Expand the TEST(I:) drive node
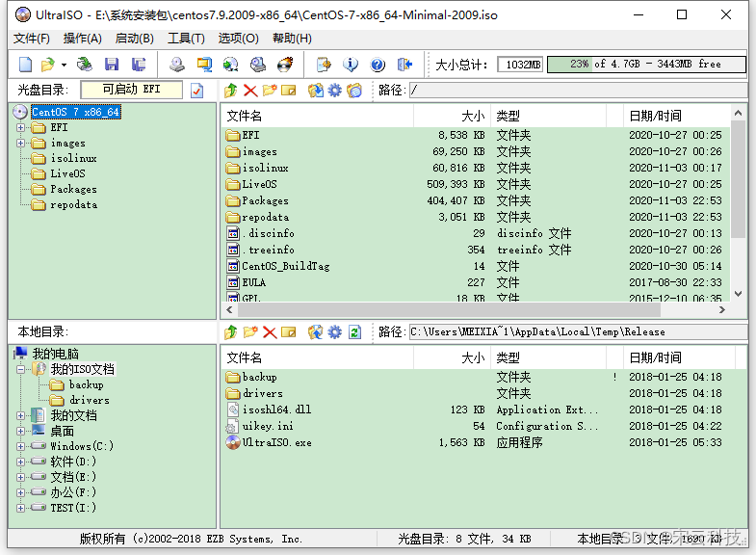Image resolution: width=756 pixels, height=555 pixels. tap(21, 508)
